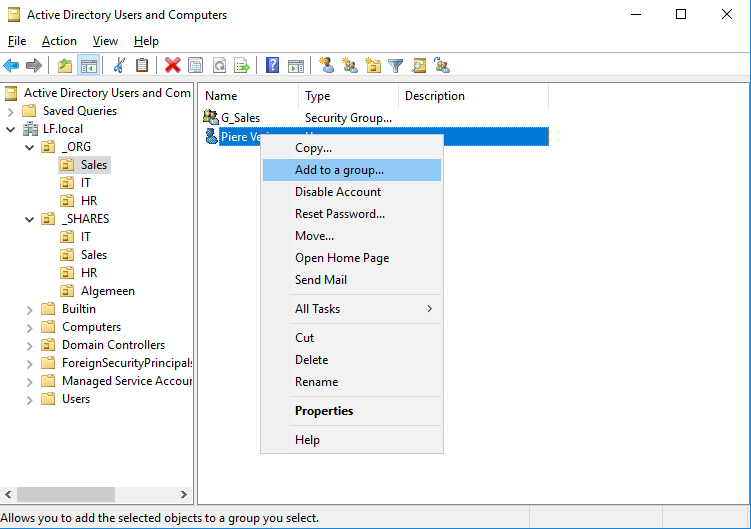Collapse the _SHARES organizational unit
Screen dimensions: 751x529
[30, 219]
